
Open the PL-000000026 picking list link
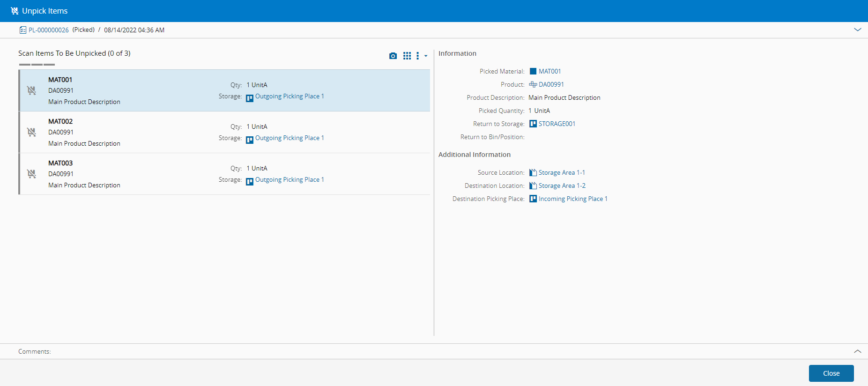pyautogui.click(x=49, y=30)
